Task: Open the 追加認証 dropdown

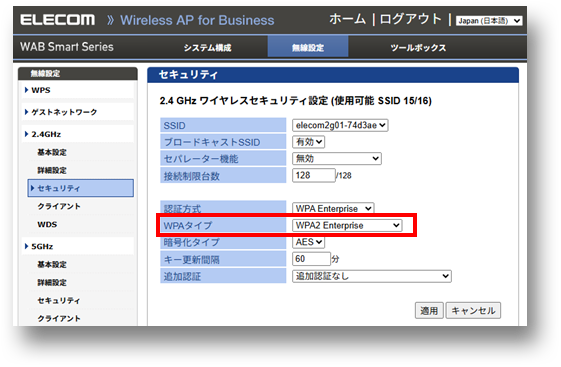Action: coord(372,276)
